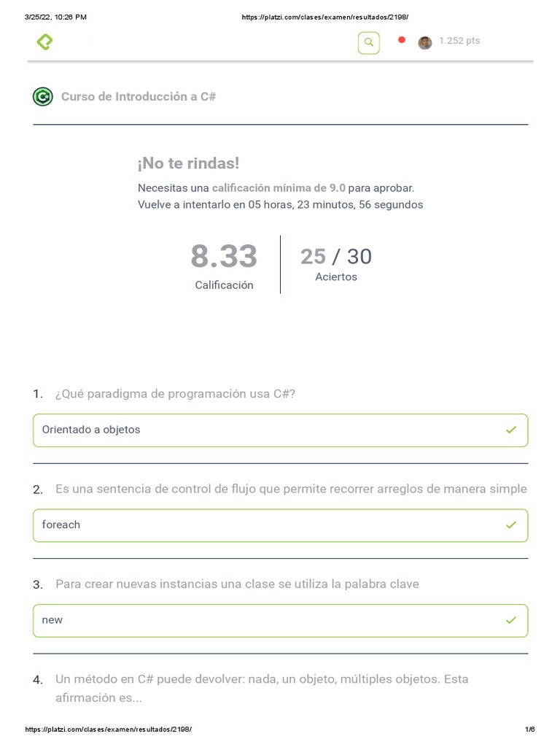
Task: Open Curso de Introducción a C# link
Action: (x=139, y=96)
